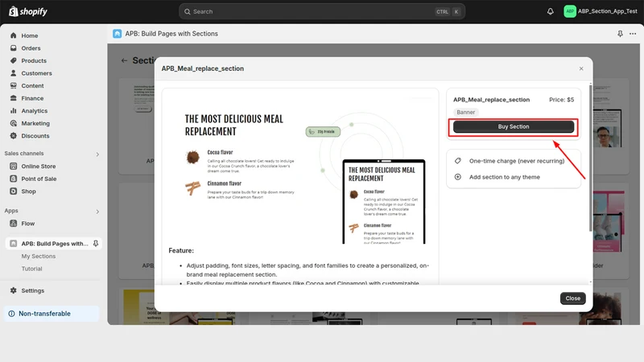Open the ABP_Section_App_Test account menu
The height and width of the screenshot is (362, 644).
point(601,11)
